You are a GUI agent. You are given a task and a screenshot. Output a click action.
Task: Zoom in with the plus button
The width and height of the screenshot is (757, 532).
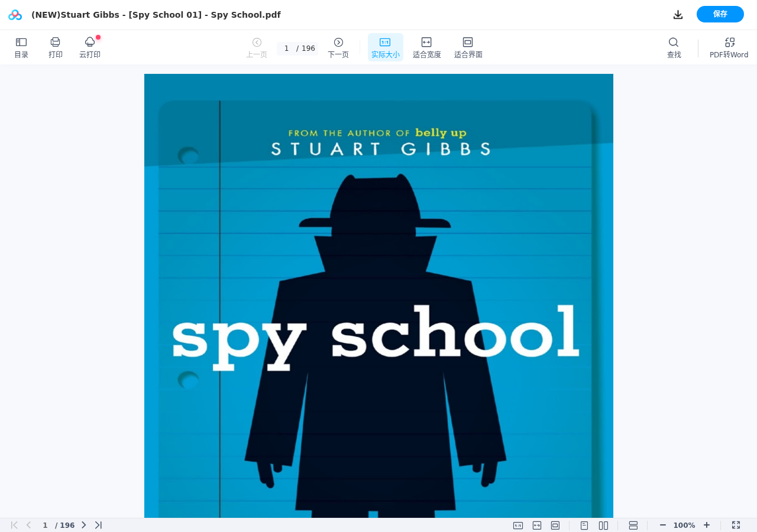point(707,525)
